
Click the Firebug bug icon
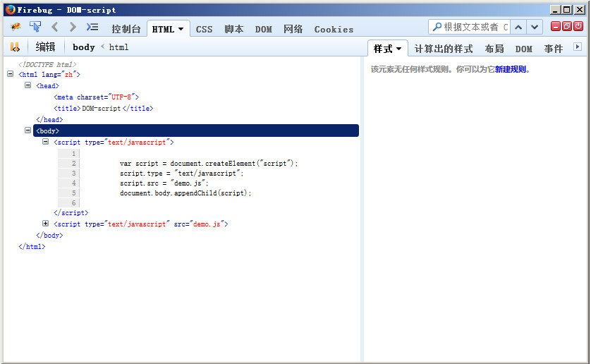click(16, 28)
